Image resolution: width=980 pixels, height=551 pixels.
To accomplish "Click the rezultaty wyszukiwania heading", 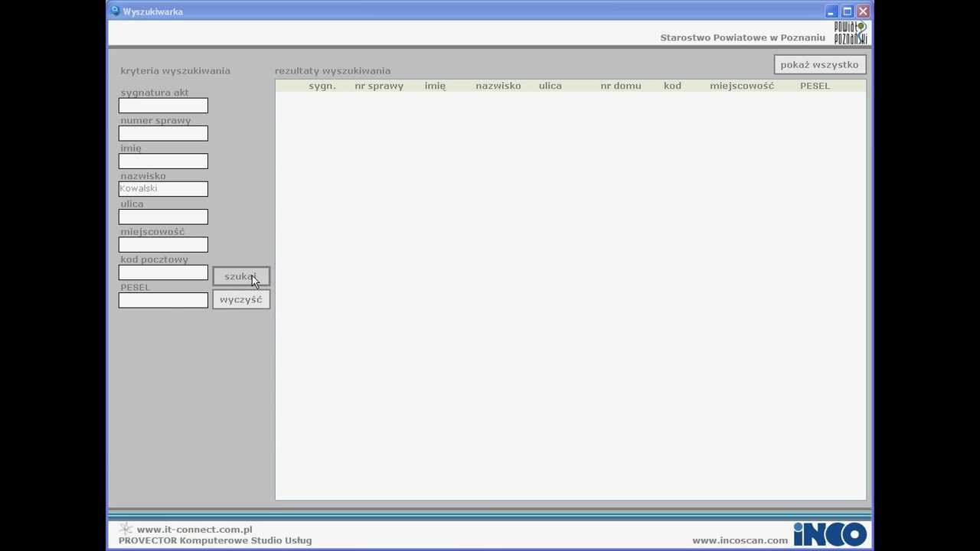I will tap(332, 70).
